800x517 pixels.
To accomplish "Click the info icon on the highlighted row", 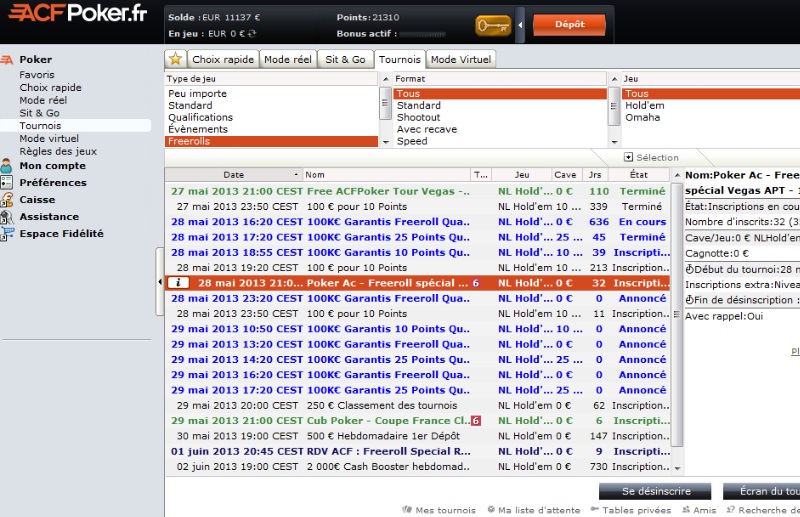I will point(178,283).
